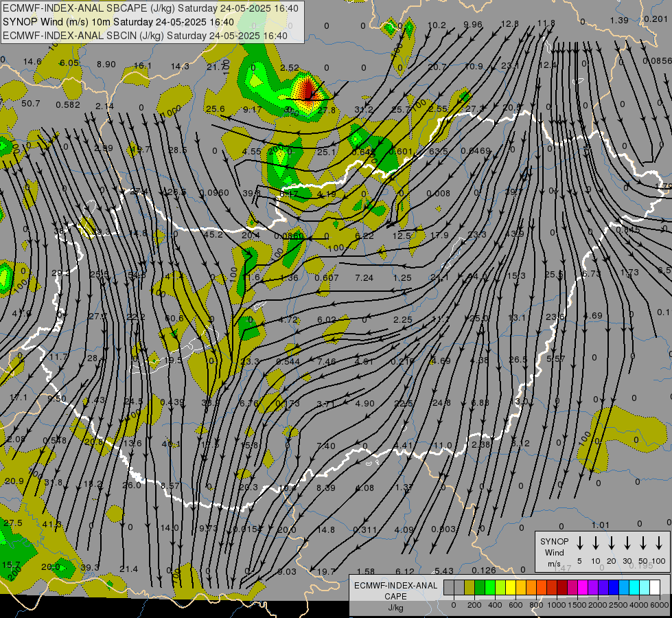Screen dimensions: 672x618
Task: Click the 24.8 data value
Action: (x=441, y=402)
